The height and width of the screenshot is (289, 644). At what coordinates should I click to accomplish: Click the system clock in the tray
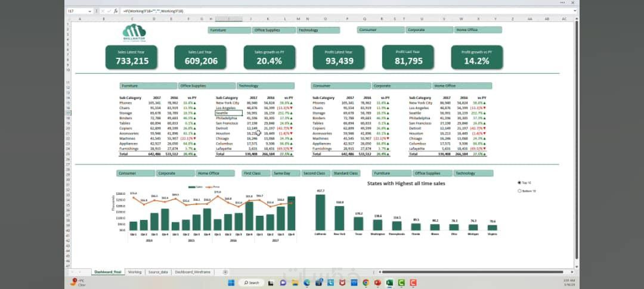click(569, 282)
